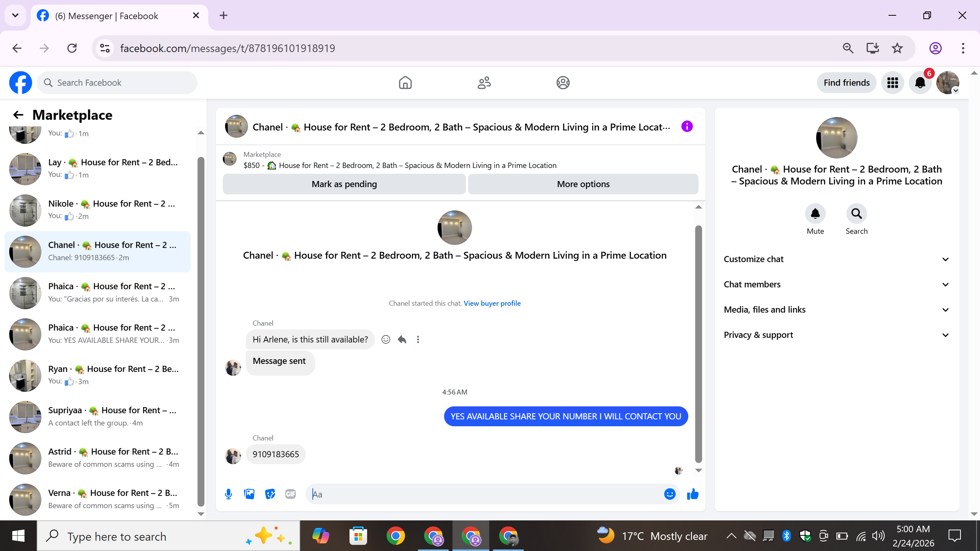Click the voice clip microphone icon
980x551 pixels.
coord(229,494)
